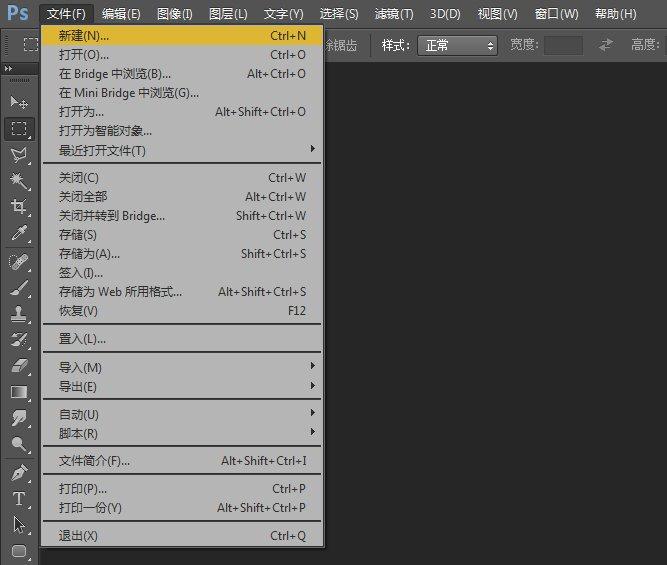The height and width of the screenshot is (565, 667).
Task: Choose 在 Mini Bridge 中浏览(G)...
Action: coord(182,93)
